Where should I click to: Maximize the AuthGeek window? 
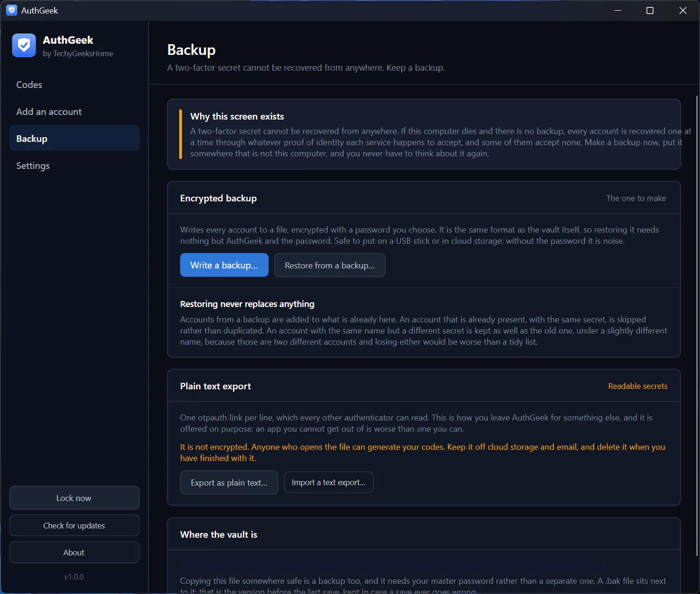click(x=650, y=10)
